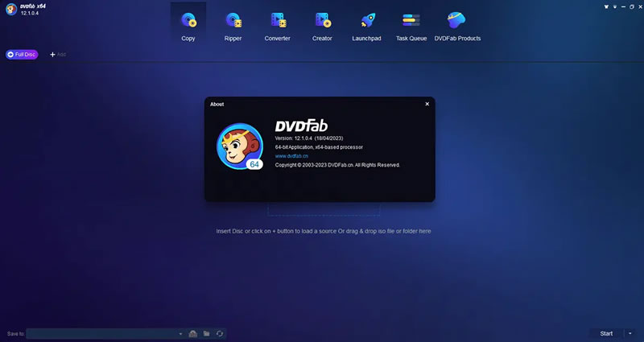Open the title bar dropdown menu
644x342 pixels.
pyautogui.click(x=615, y=6)
